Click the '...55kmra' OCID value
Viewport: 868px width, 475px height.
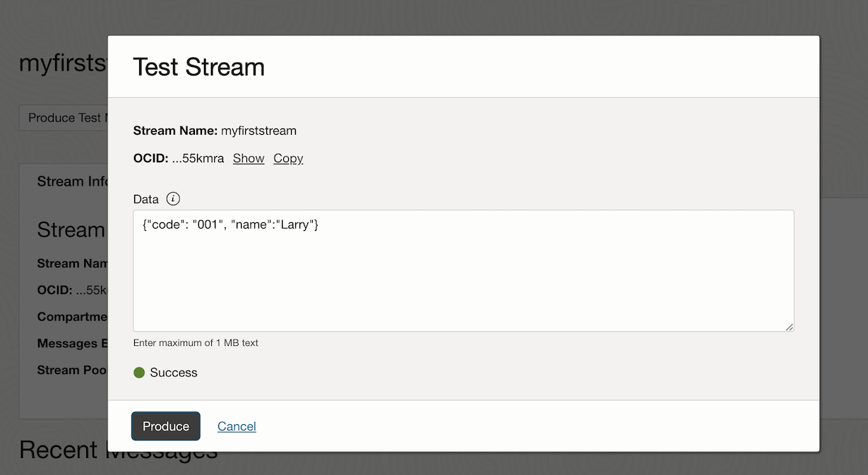pyautogui.click(x=198, y=158)
